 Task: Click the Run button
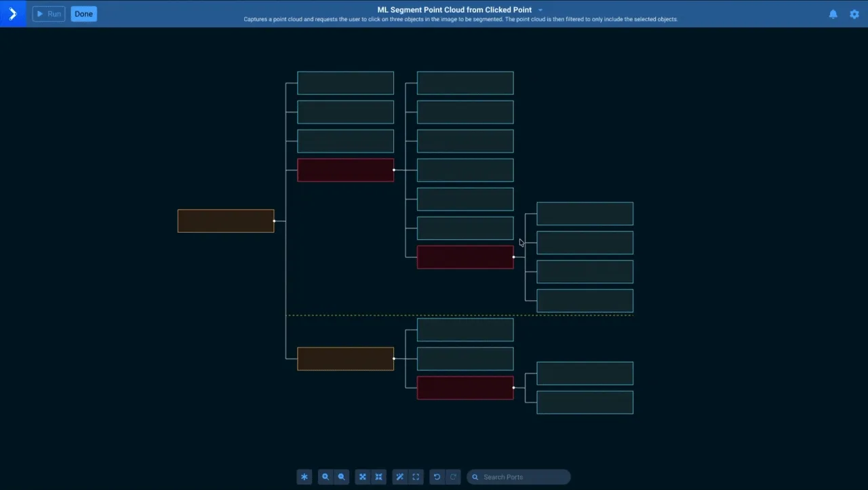(x=48, y=14)
